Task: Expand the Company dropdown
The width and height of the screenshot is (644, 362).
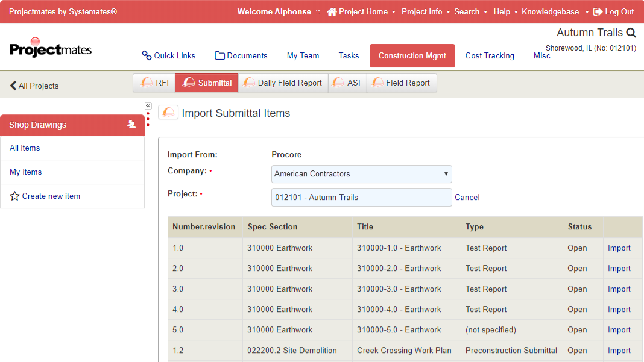Action: 361,174
